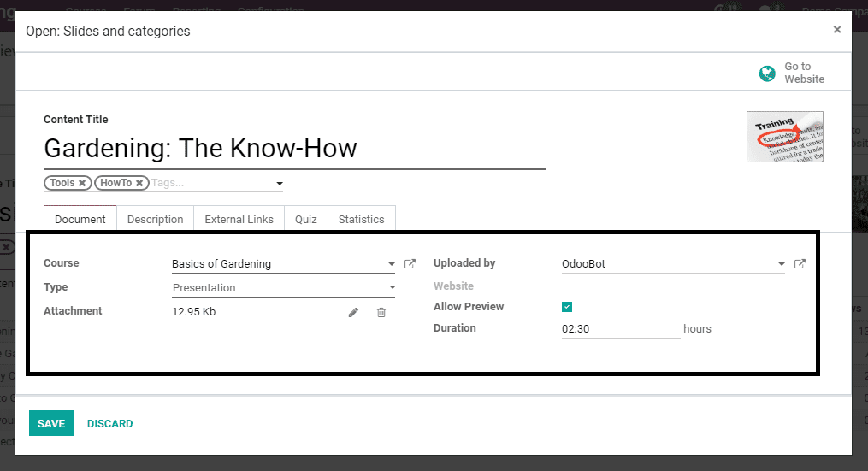
Task: Expand the Uploaded by dropdown
Action: 781,264
